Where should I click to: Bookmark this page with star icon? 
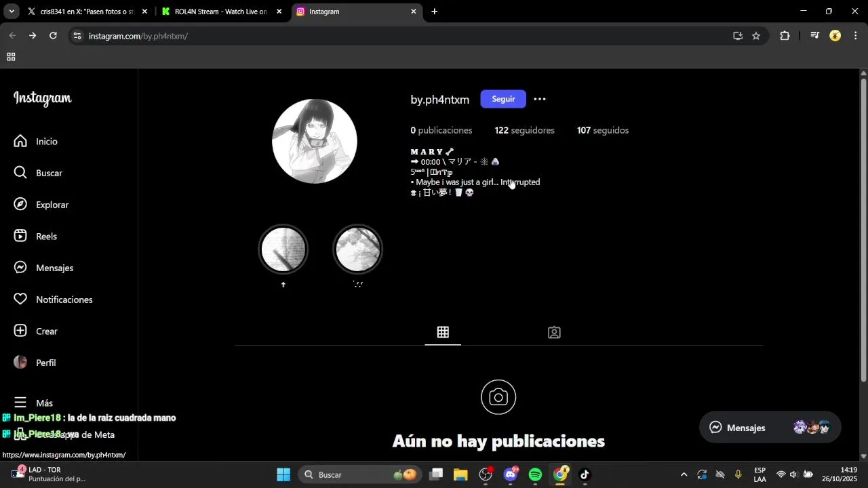756,36
